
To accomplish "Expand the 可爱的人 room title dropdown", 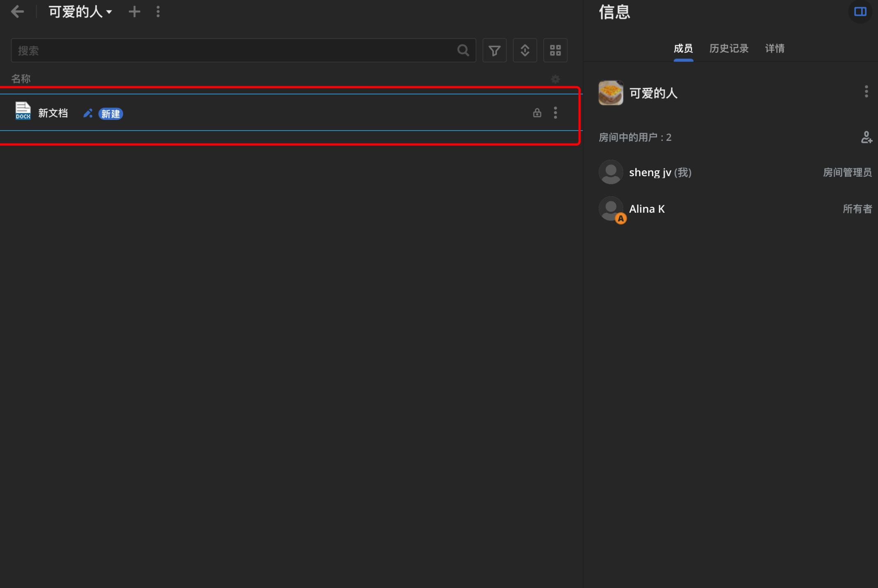I will coord(80,11).
